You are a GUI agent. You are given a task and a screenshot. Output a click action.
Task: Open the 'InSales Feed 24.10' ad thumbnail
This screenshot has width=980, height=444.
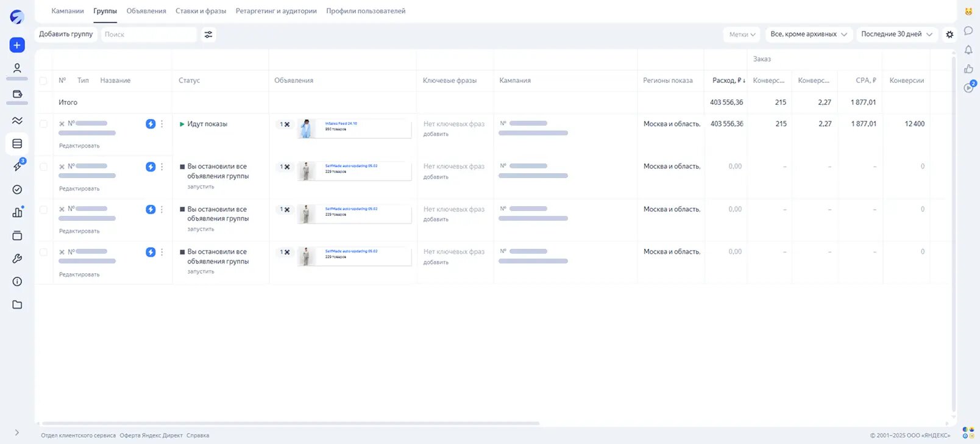(x=353, y=129)
